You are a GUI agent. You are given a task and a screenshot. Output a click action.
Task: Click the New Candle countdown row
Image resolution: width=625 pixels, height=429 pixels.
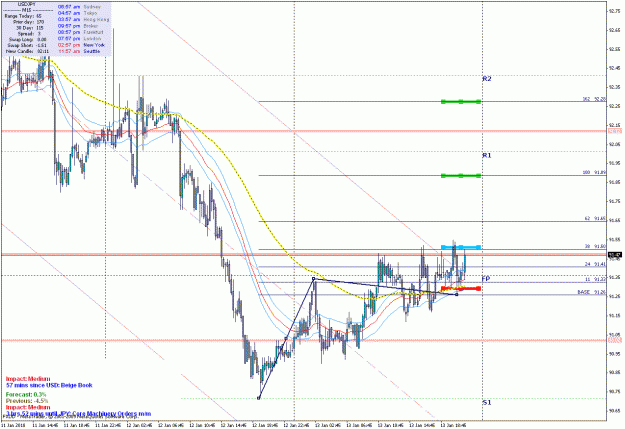(x=28, y=51)
